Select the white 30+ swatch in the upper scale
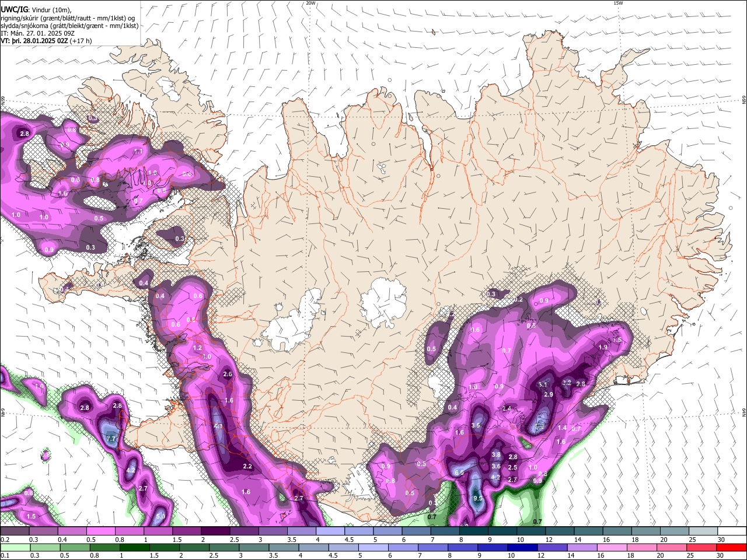 [732, 531]
